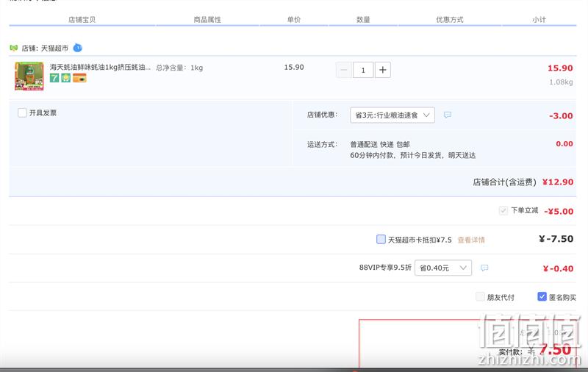
Task: Click the 优惠方式 column header
Action: [450, 20]
